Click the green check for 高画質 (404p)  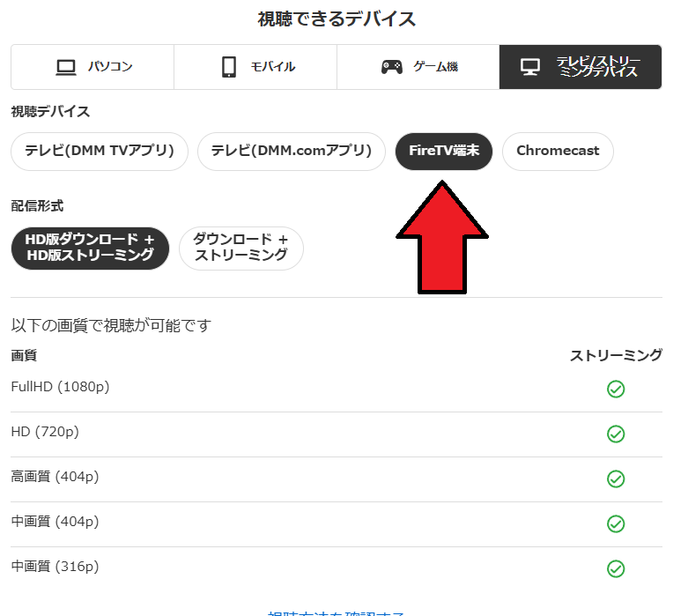pyautogui.click(x=616, y=479)
